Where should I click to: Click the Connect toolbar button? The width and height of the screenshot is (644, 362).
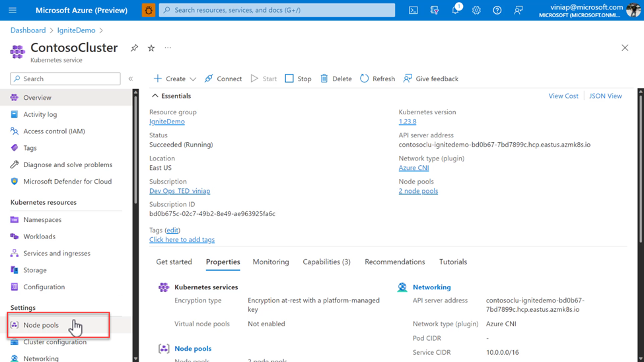pyautogui.click(x=223, y=79)
